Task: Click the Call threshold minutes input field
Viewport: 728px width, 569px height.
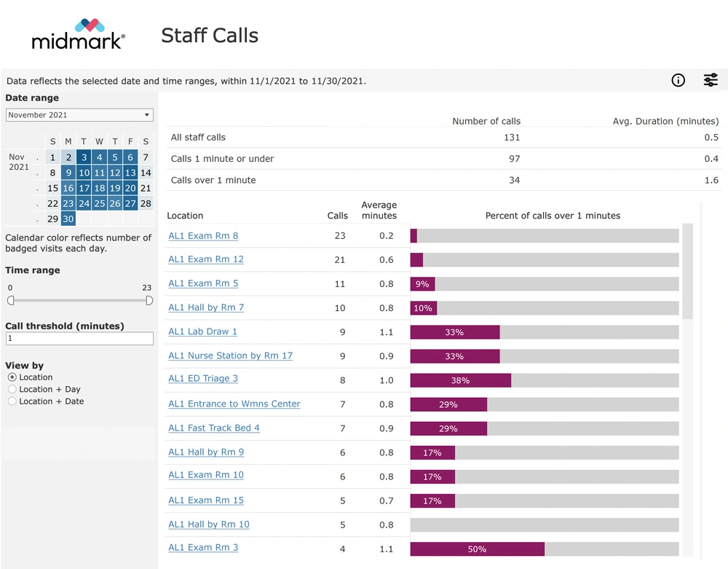Action: [x=79, y=339]
